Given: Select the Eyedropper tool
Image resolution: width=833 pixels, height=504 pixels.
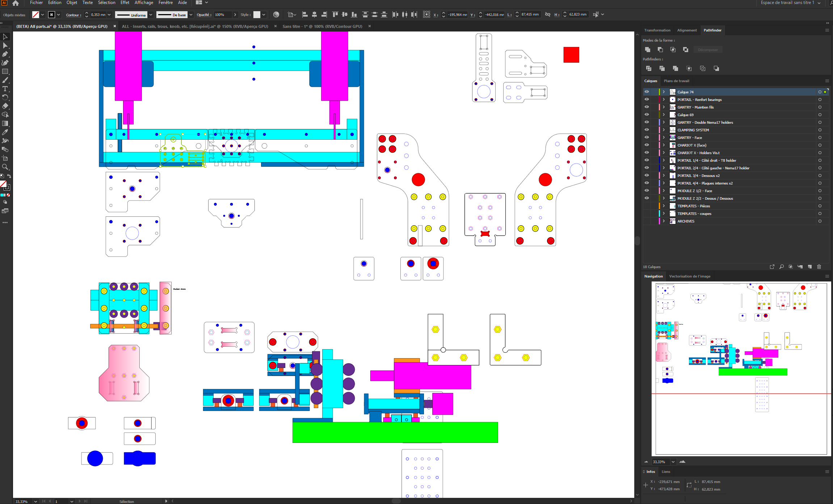Looking at the screenshot, I should pos(5,132).
